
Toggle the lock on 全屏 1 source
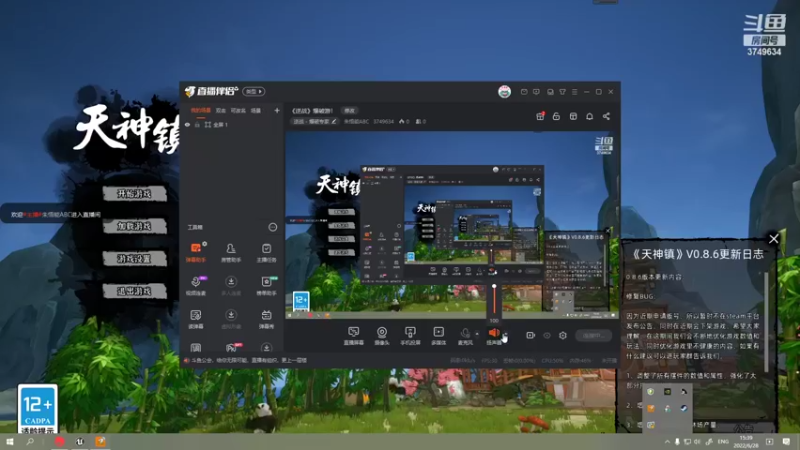(x=197, y=124)
